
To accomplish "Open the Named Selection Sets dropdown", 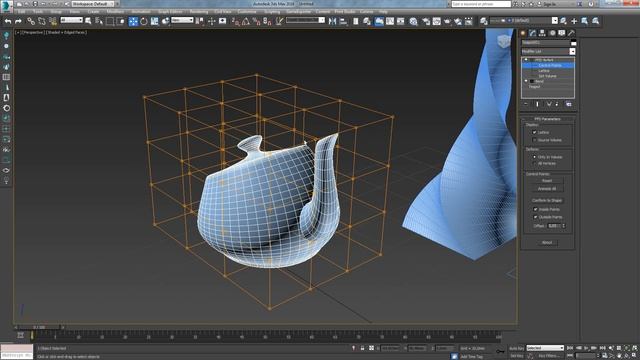I will [x=305, y=20].
